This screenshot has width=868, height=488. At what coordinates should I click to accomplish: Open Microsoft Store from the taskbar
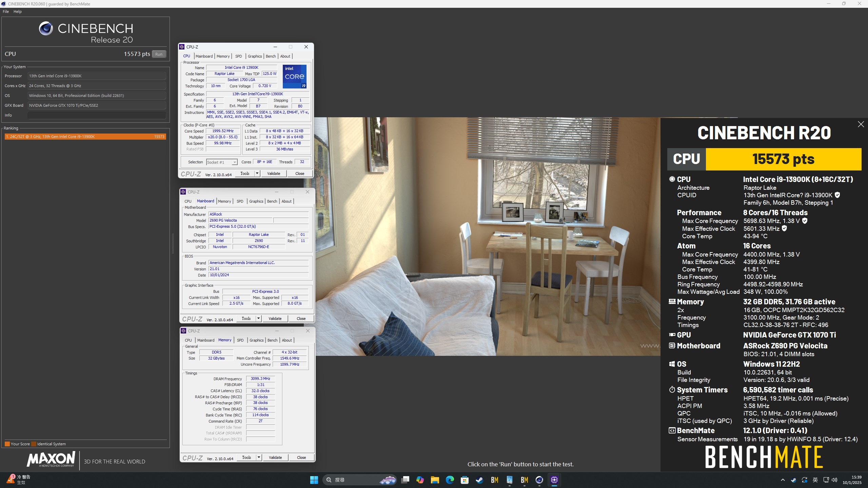point(465,480)
